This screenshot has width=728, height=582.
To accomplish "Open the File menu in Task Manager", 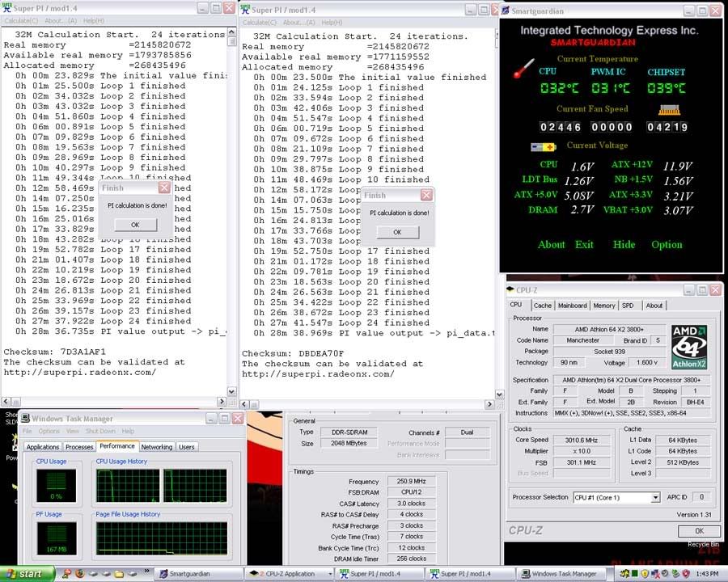I will pyautogui.click(x=28, y=431).
